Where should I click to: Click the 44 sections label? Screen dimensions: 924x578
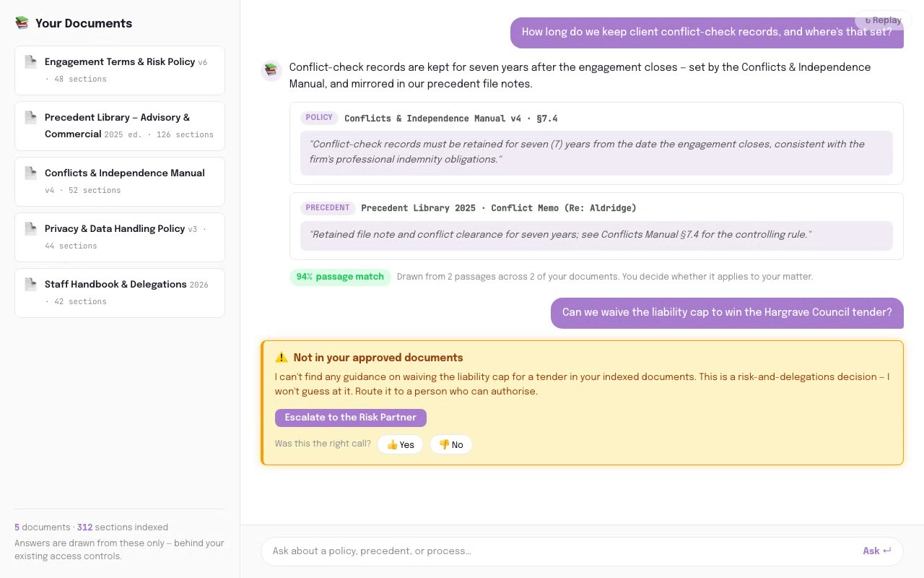[71, 246]
